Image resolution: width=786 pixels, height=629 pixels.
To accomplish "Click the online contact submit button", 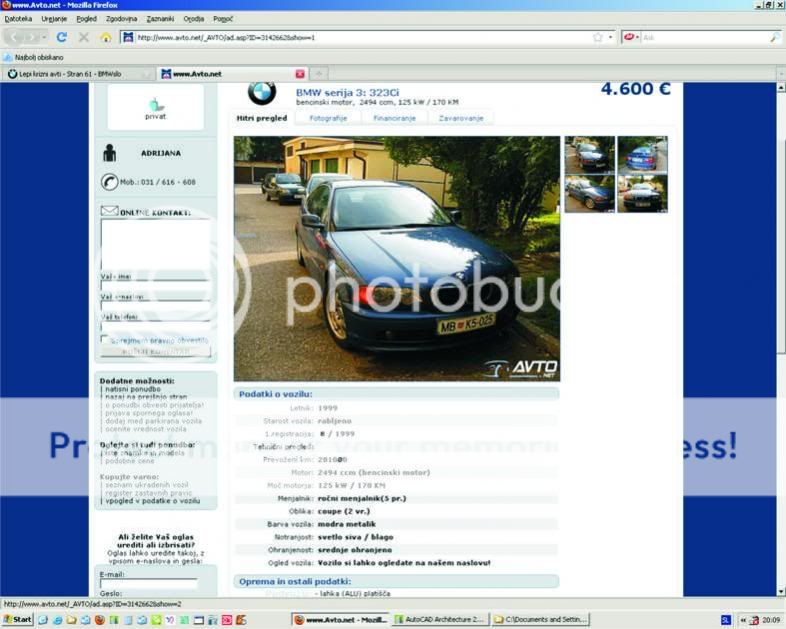I will pyautogui.click(x=155, y=351).
